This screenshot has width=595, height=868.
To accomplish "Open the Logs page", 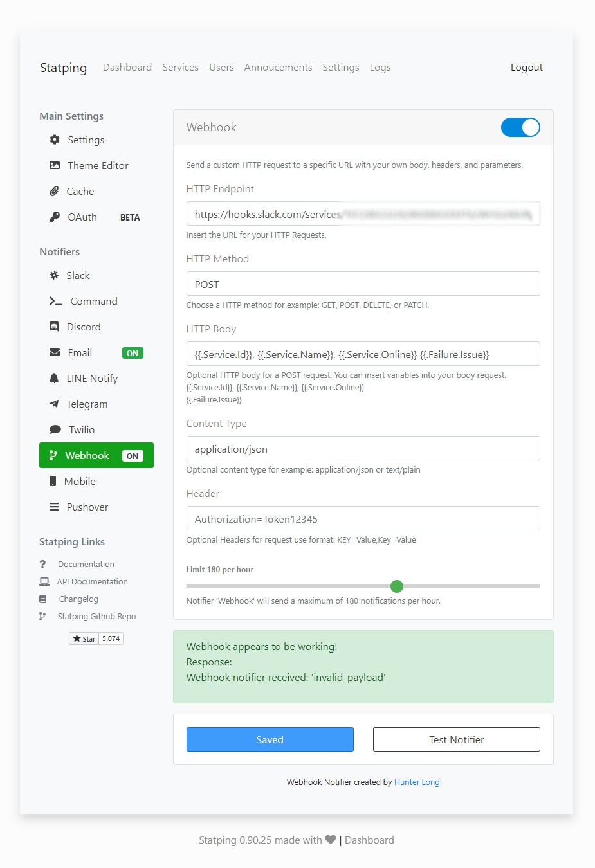I will click(x=380, y=67).
